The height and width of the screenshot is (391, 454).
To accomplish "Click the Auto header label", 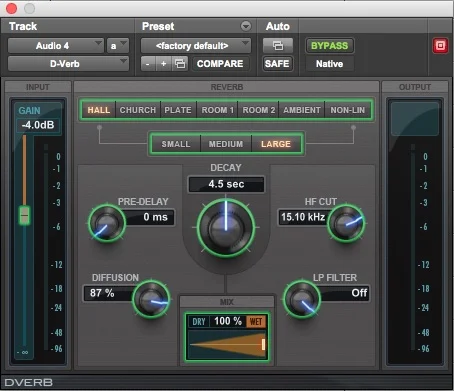I will (278, 26).
